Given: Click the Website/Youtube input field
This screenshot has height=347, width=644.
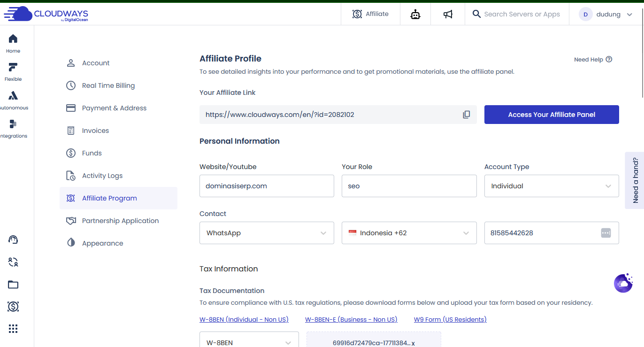Looking at the screenshot, I should pos(267,186).
